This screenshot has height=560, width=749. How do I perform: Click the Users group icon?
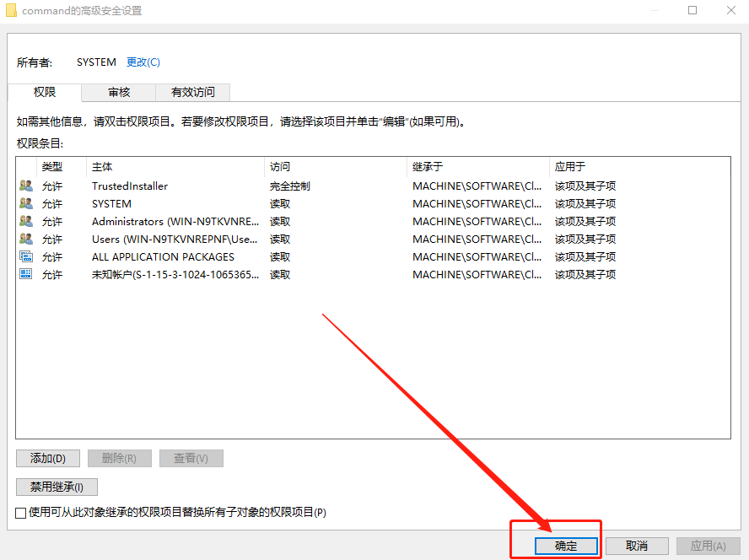tap(26, 239)
